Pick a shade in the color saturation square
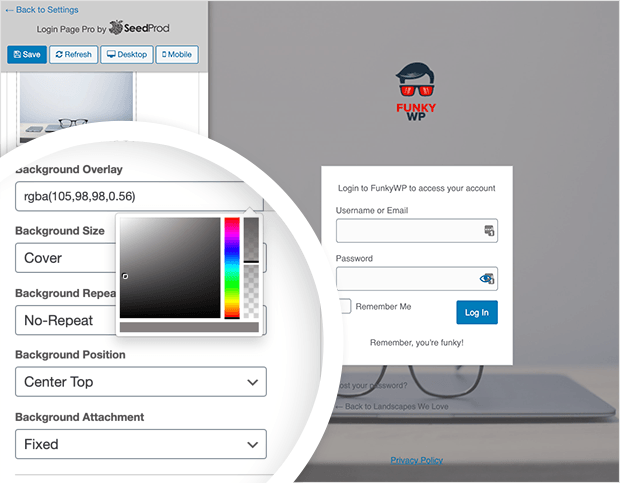 coord(170,268)
